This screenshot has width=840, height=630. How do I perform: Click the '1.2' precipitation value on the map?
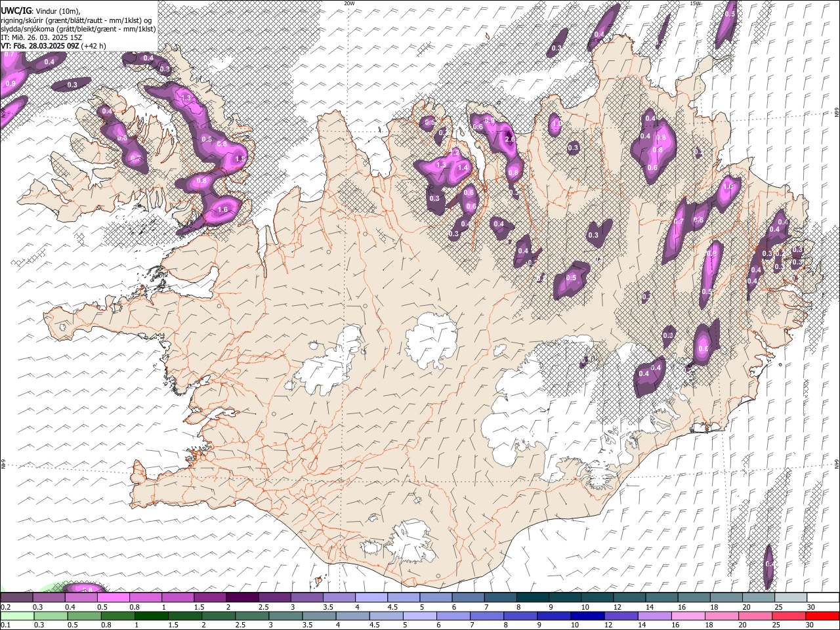pyautogui.click(x=454, y=152)
